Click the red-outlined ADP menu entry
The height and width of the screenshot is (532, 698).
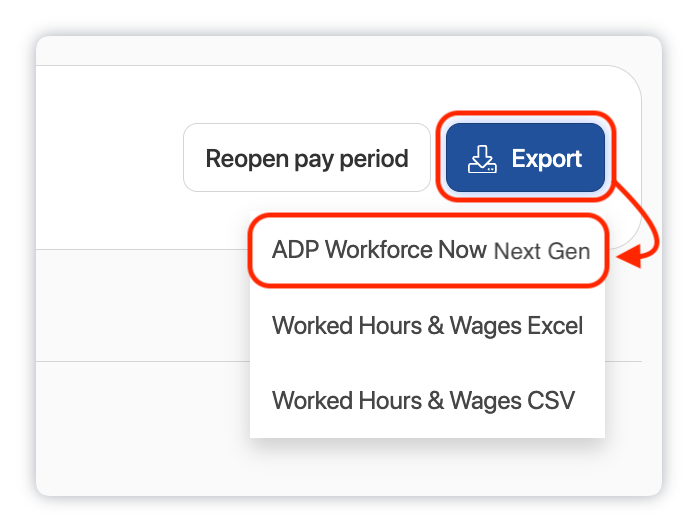[430, 251]
